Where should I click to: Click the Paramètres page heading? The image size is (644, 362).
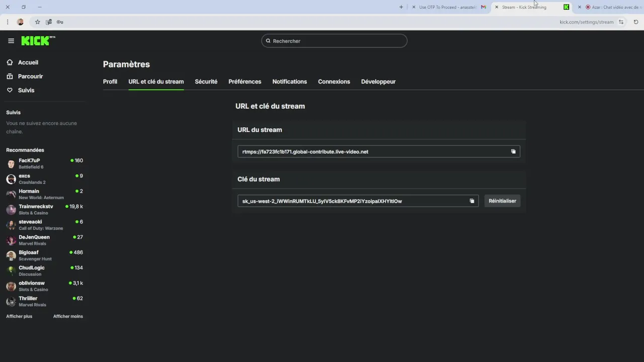[x=126, y=64]
